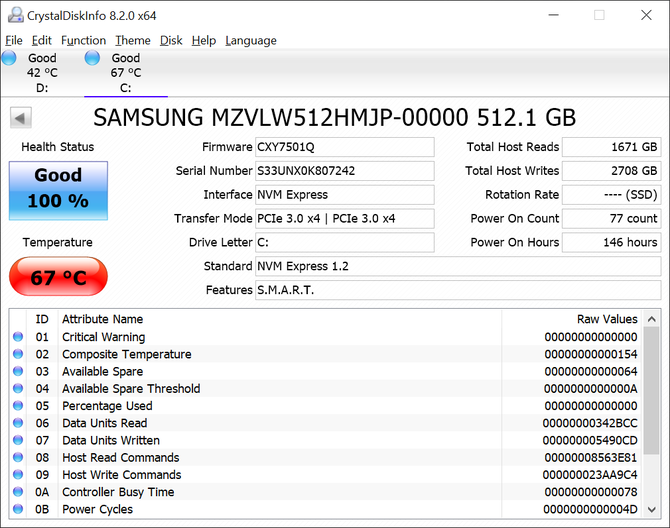This screenshot has height=528, width=670.
Task: Click the Power On Hours value 146 hours
Action: pyautogui.click(x=611, y=243)
